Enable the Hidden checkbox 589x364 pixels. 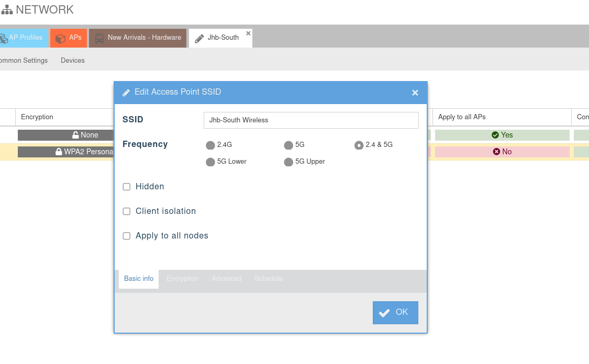[x=127, y=187]
